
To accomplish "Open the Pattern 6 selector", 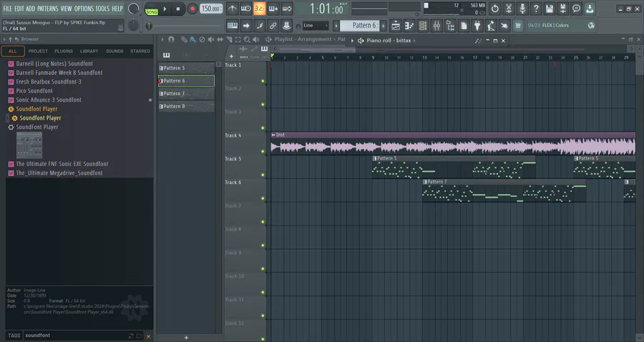I will pyautogui.click(x=361, y=26).
